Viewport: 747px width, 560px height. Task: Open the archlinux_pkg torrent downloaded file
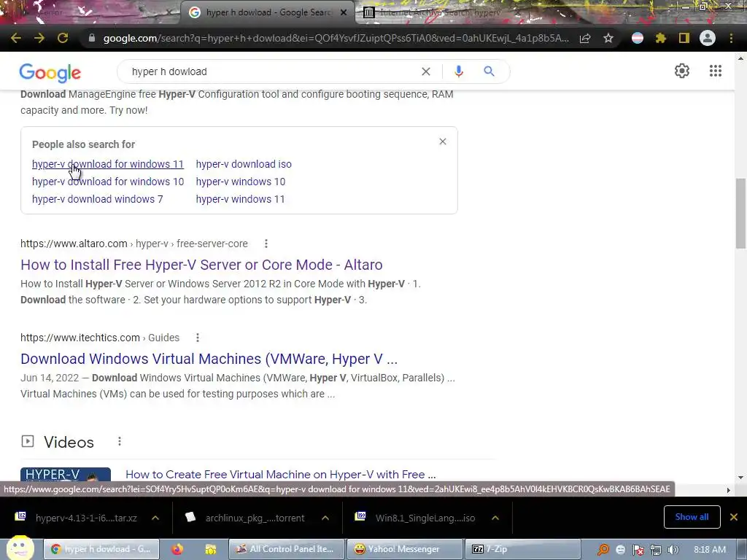click(255, 518)
